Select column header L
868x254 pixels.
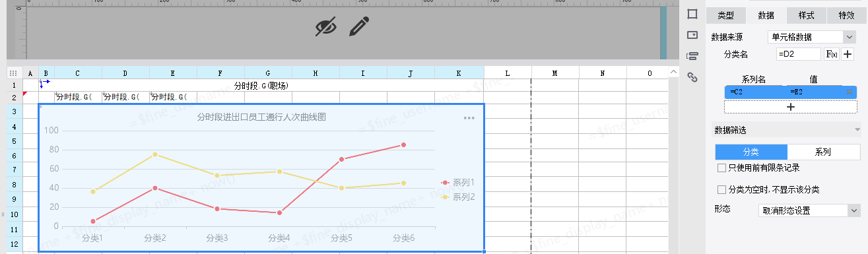tap(507, 73)
